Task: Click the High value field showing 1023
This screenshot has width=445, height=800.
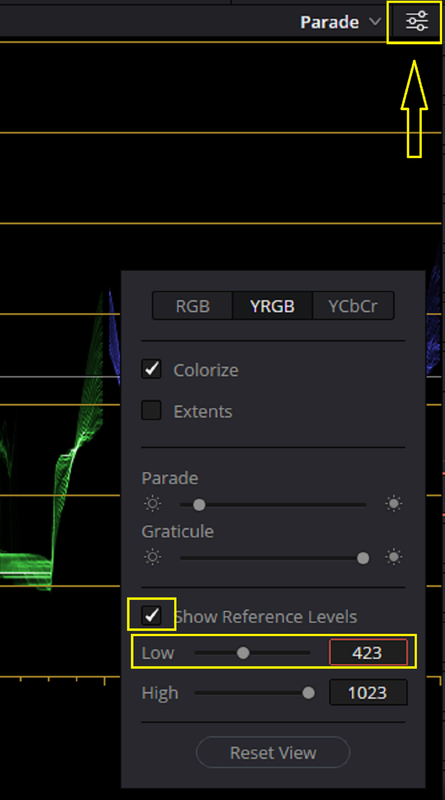Action: 368,693
